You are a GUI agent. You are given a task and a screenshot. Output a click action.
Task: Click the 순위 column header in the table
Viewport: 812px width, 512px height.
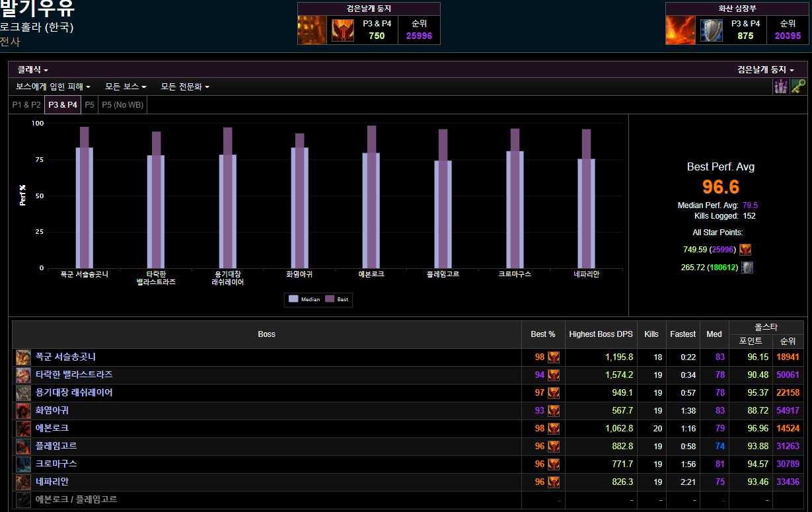pos(788,341)
